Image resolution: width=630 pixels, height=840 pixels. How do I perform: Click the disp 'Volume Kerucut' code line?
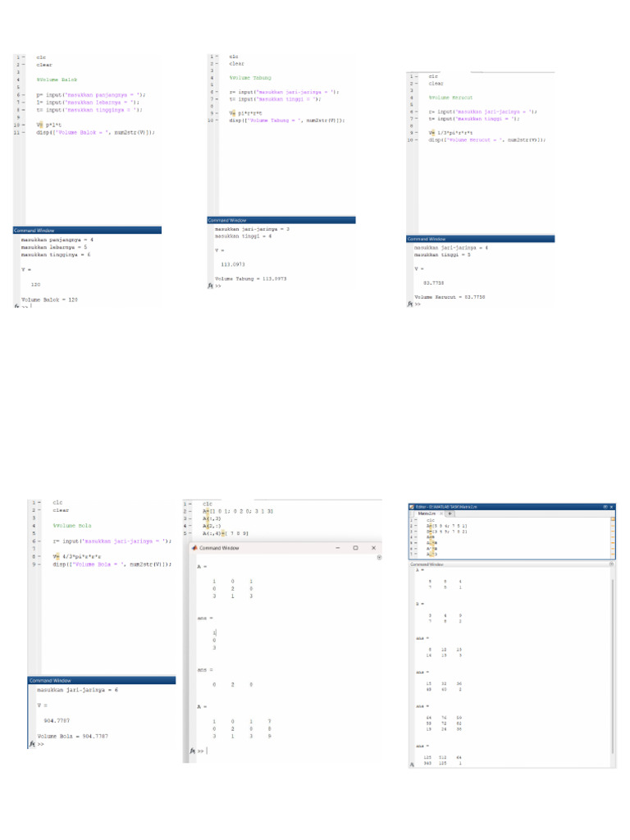pos(487,139)
